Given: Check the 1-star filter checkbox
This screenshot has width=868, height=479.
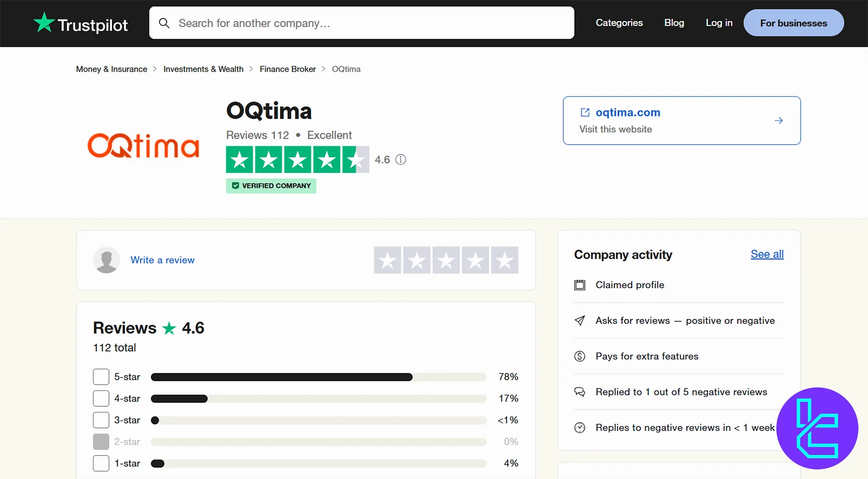Looking at the screenshot, I should [101, 464].
